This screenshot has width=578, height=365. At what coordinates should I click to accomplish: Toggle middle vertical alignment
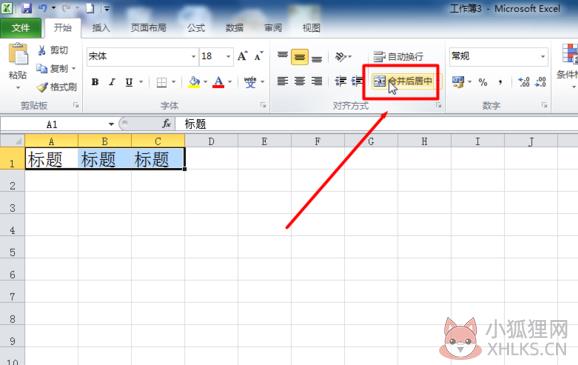(x=300, y=56)
